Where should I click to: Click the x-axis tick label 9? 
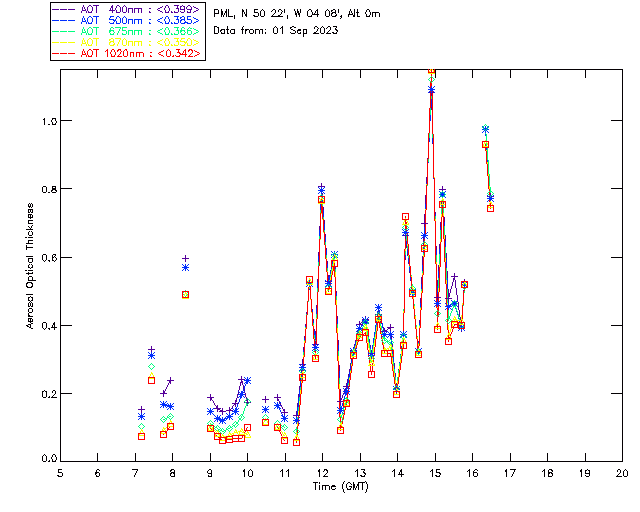210,473
